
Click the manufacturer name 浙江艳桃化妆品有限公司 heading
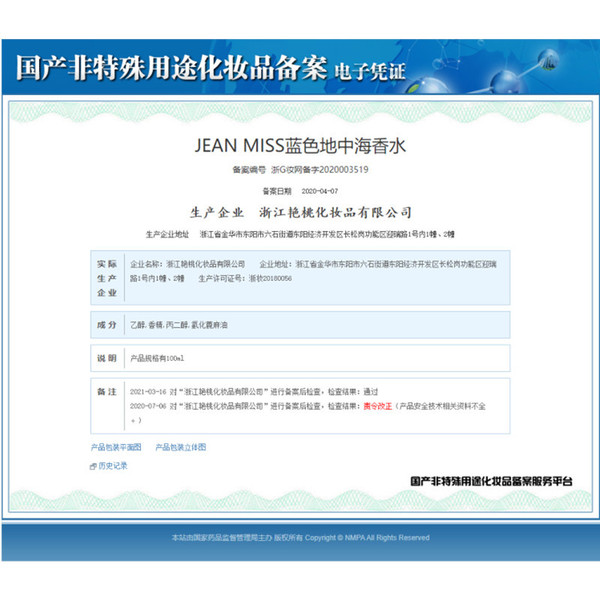pos(335,212)
